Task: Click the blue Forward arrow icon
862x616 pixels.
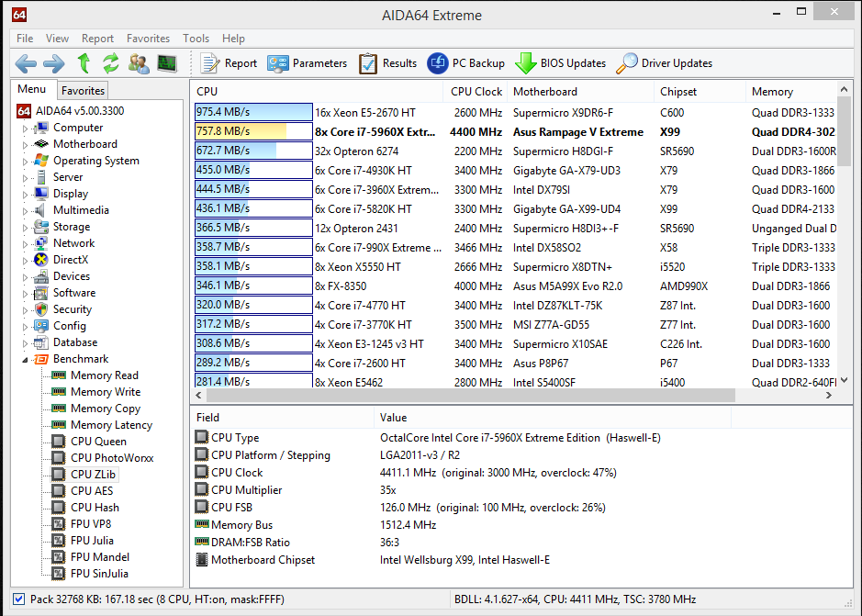Action: point(53,63)
